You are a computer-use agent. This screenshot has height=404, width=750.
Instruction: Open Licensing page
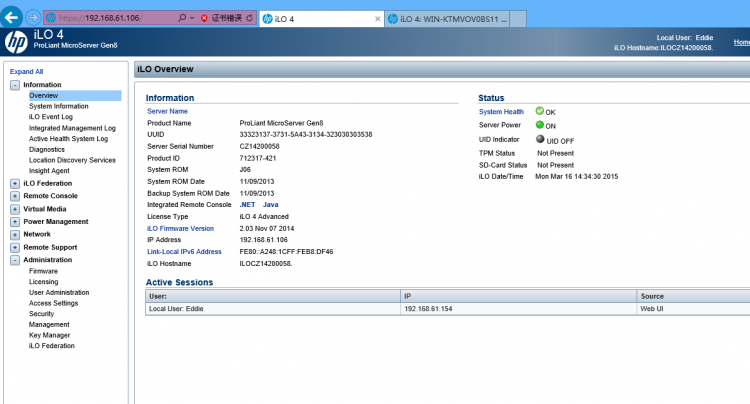point(44,282)
